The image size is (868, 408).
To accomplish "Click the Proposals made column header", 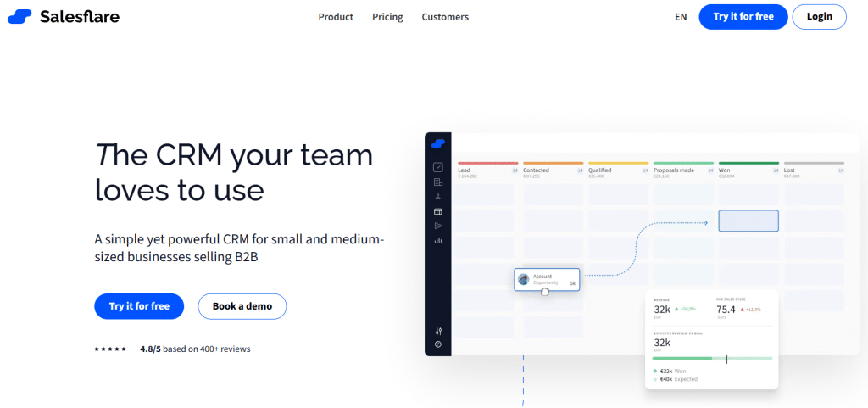I will pos(683,170).
